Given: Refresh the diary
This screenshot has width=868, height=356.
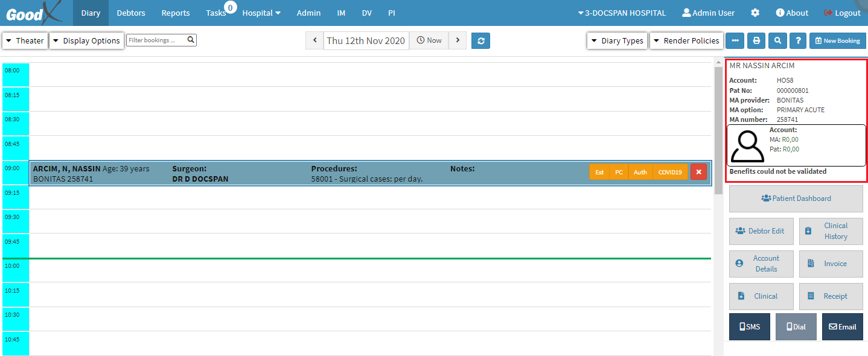Looking at the screenshot, I should click(x=480, y=40).
